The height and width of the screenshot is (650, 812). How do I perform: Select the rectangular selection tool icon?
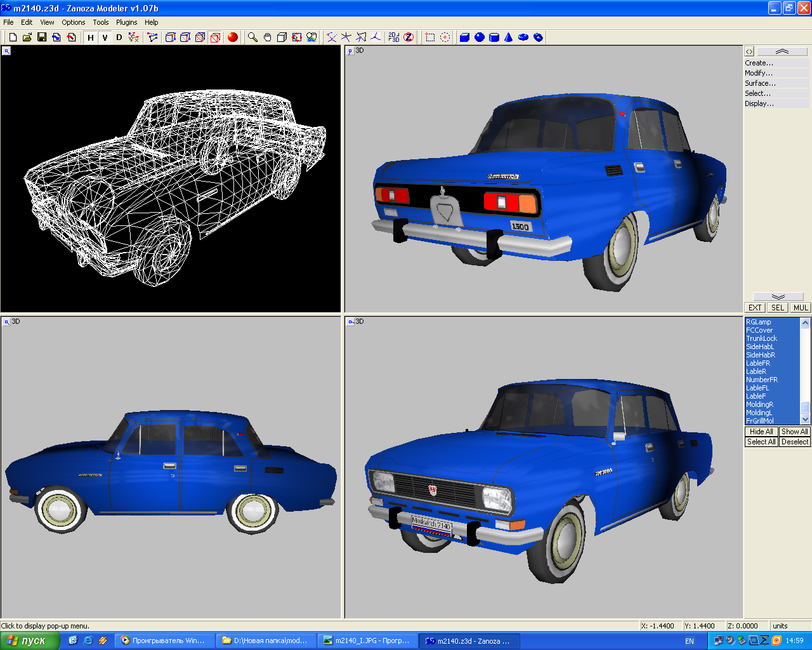coord(430,37)
